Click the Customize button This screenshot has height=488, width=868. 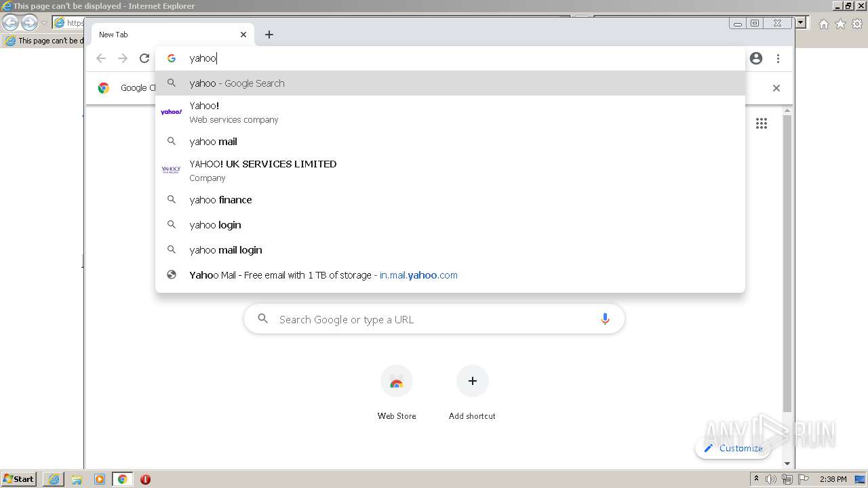point(733,448)
